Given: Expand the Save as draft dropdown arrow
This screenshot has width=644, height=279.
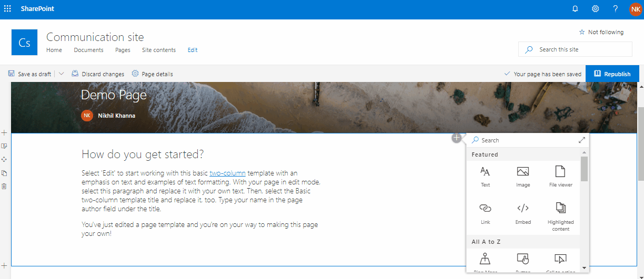Looking at the screenshot, I should click(x=61, y=74).
